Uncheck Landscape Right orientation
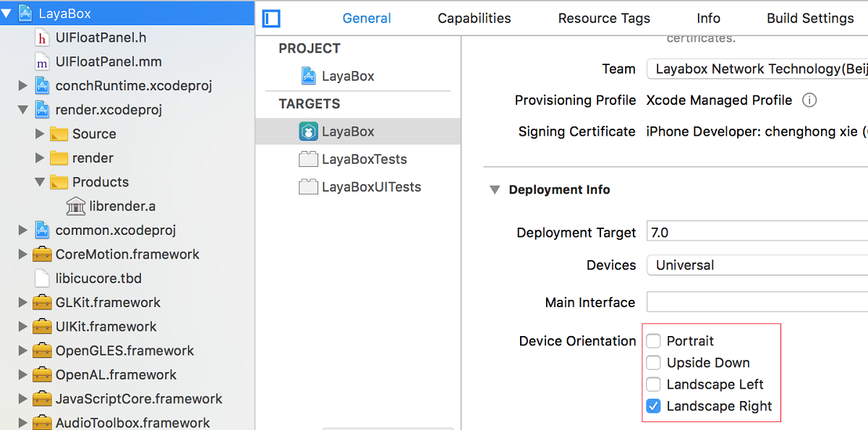Viewport: 868px width, 430px height. click(x=654, y=406)
